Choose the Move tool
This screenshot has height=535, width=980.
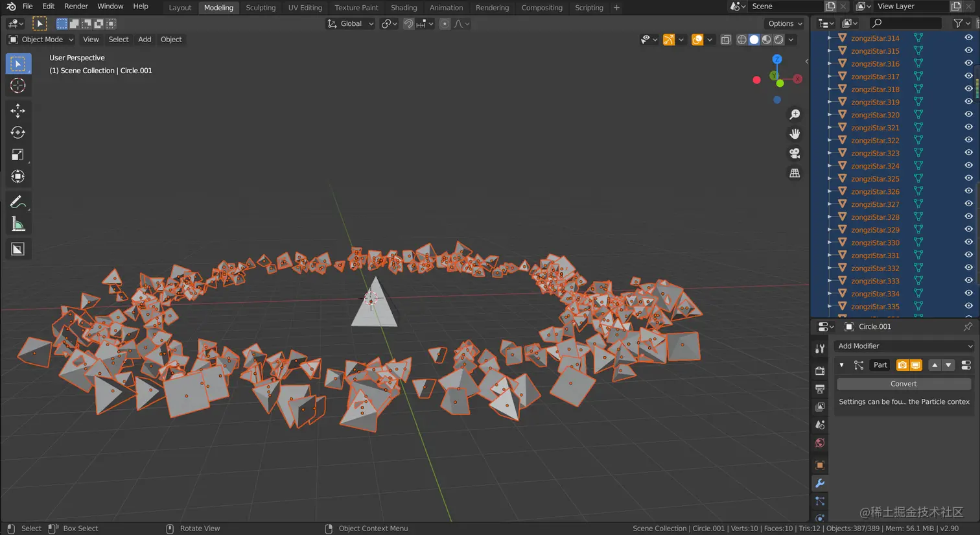click(x=18, y=111)
